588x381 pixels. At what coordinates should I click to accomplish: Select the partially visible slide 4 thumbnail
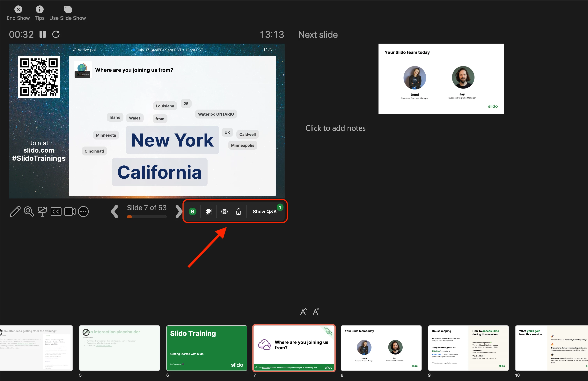[36, 348]
